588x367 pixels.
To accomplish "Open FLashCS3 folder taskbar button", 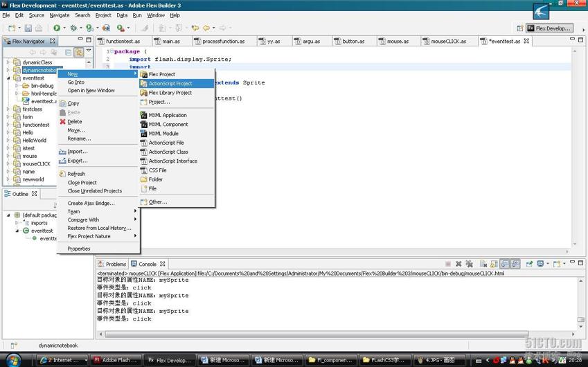I will pos(385,360).
